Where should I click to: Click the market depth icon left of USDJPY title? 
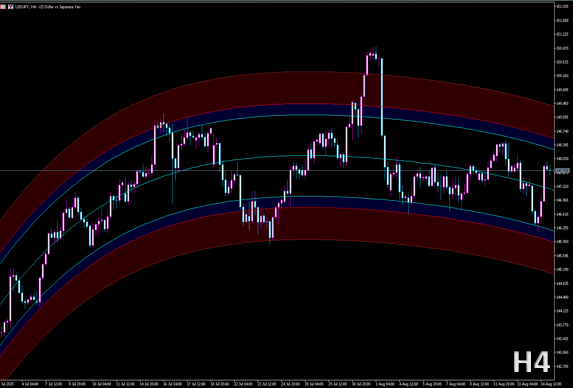[x=3, y=7]
